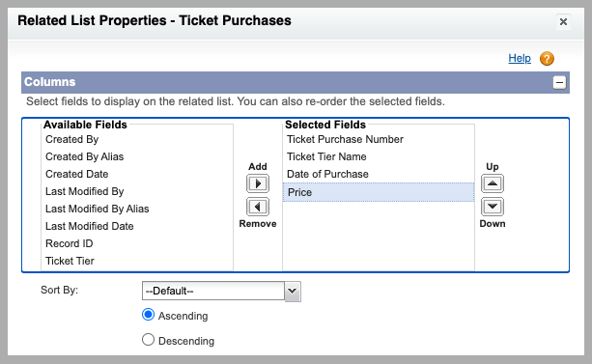Close the Related List Properties dialog
Viewport: 592px width, 364px height.
pyautogui.click(x=563, y=22)
